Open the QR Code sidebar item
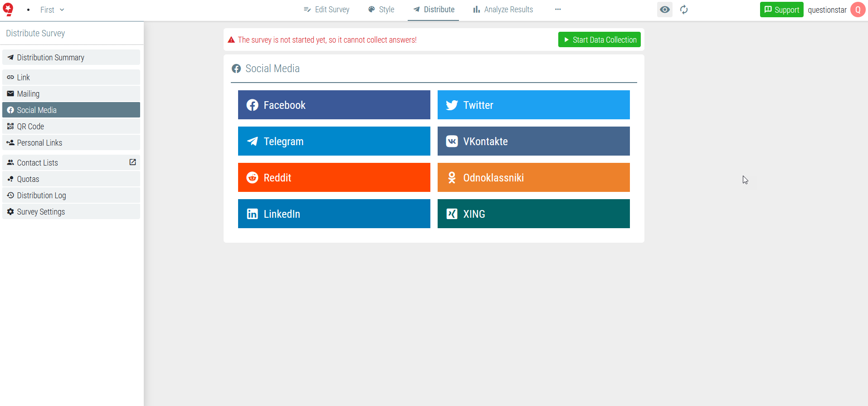Image resolution: width=868 pixels, height=406 pixels. 71,127
